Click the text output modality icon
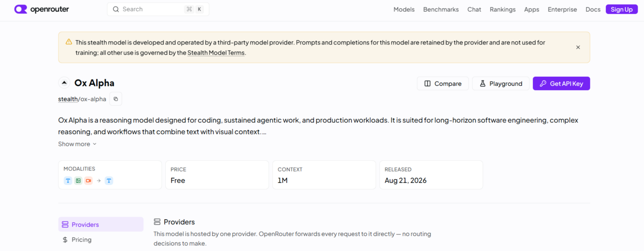The height and width of the screenshot is (251, 644). pyautogui.click(x=109, y=181)
